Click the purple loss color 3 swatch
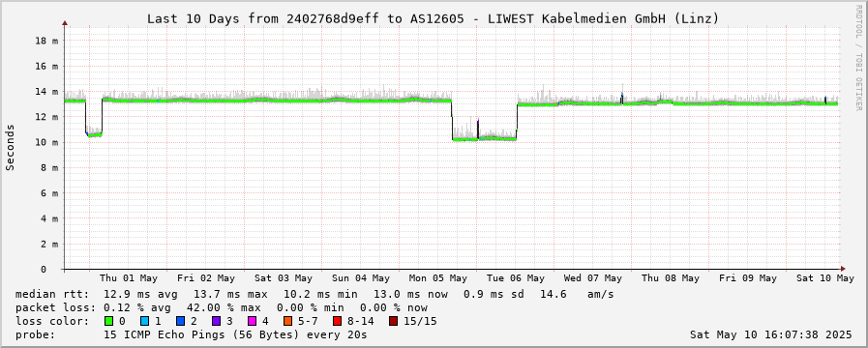The height and width of the screenshot is (348, 868). click(x=217, y=321)
